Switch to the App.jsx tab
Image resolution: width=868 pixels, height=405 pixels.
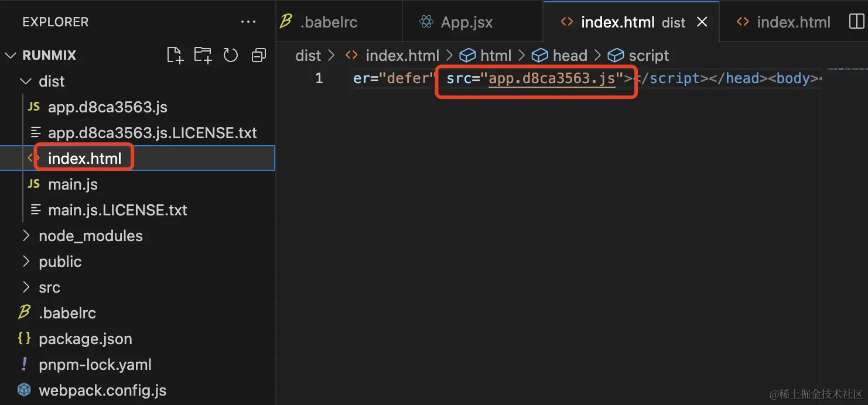coord(473,22)
